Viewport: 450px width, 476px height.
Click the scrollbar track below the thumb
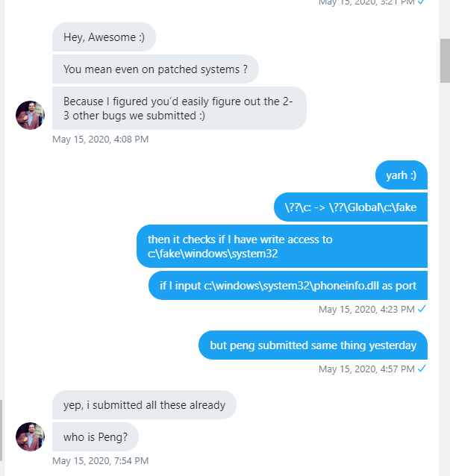point(445,273)
